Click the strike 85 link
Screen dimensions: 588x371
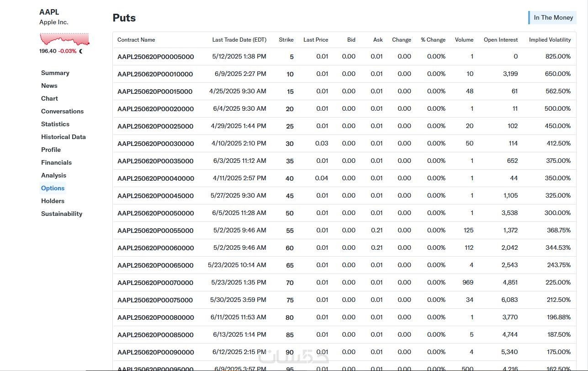click(x=290, y=335)
